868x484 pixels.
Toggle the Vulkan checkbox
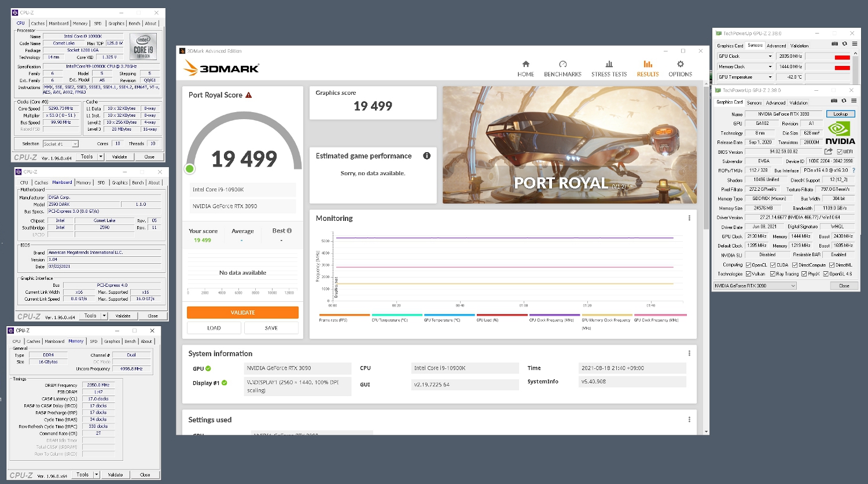(748, 274)
